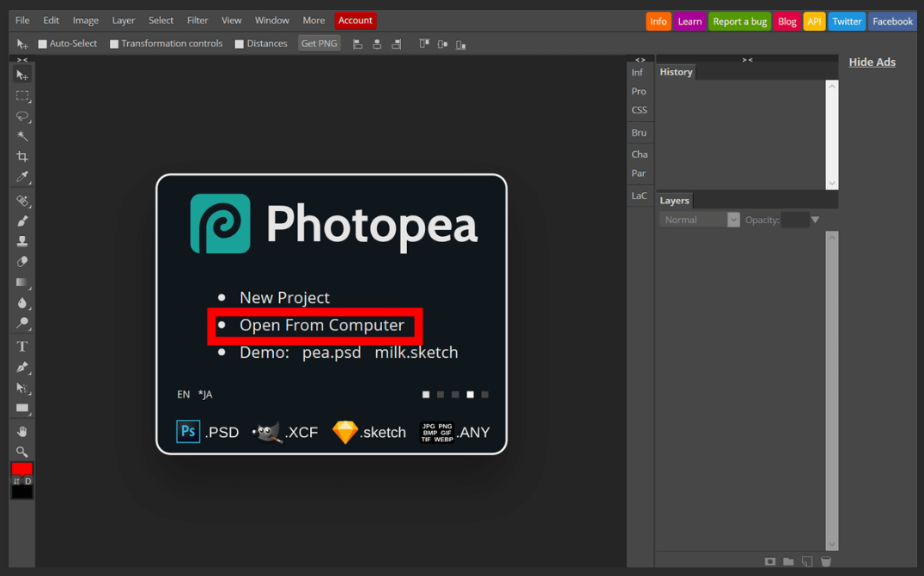The image size is (924, 576).
Task: Enable the Transformation controls checkbox
Action: pyautogui.click(x=114, y=43)
